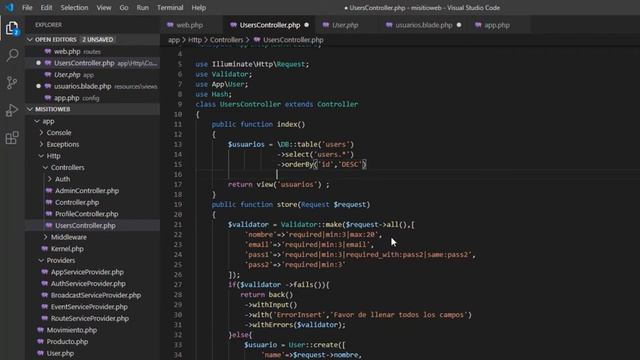Expand the Exceptions folder

[x=41, y=144]
